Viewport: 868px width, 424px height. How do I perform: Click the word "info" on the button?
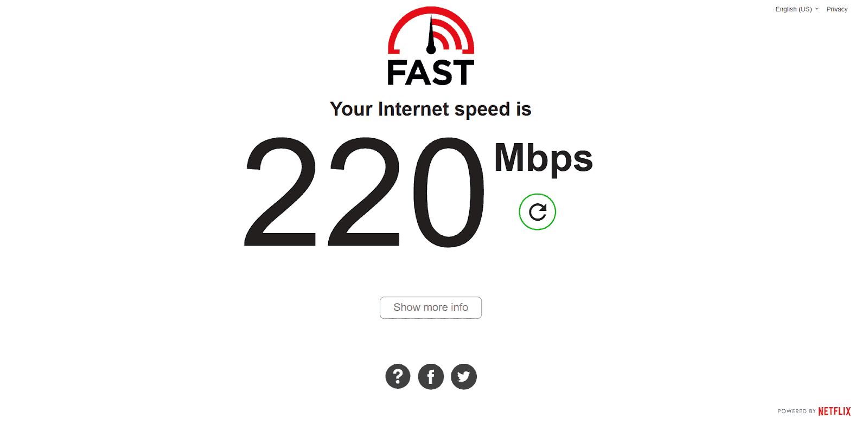click(x=459, y=307)
